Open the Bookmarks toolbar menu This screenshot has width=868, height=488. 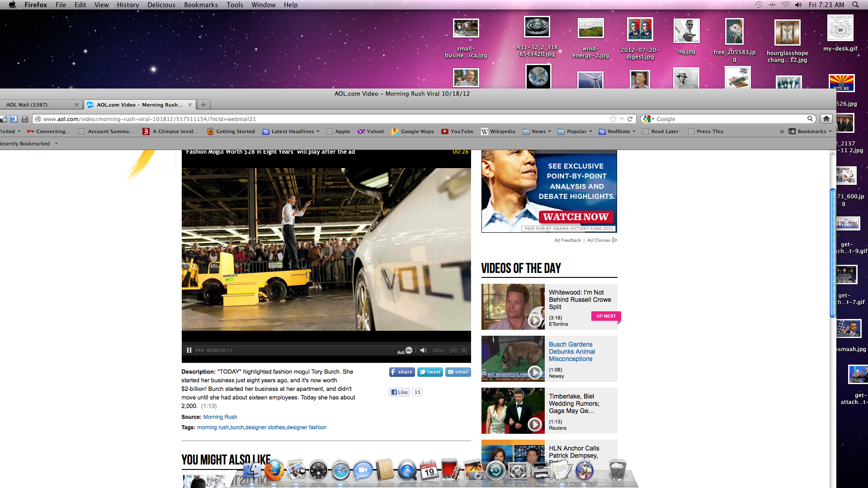click(x=810, y=131)
